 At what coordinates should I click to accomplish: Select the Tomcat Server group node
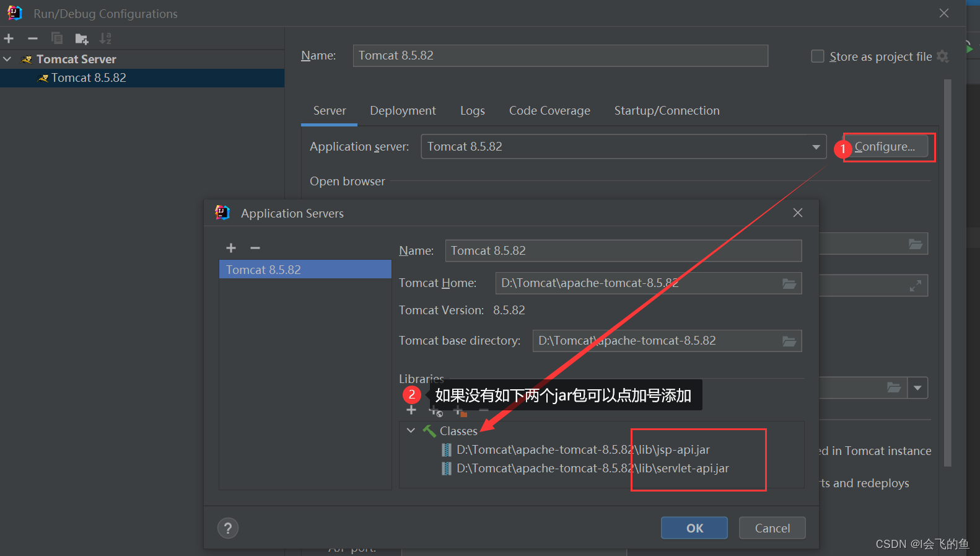(x=76, y=60)
